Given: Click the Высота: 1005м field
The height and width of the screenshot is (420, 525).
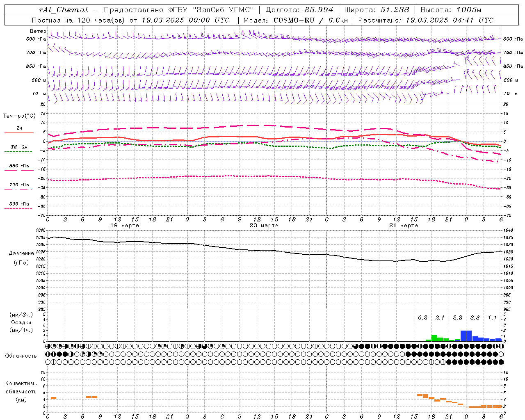Looking at the screenshot, I should point(451,10).
